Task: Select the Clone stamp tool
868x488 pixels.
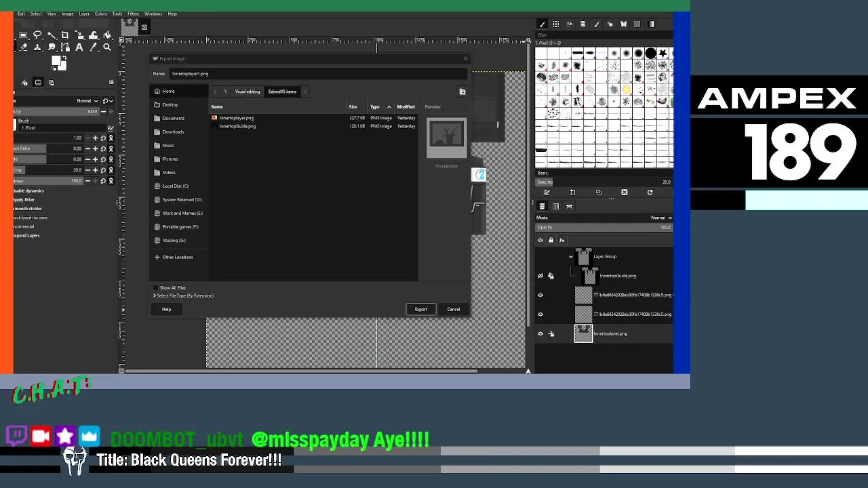Action: pos(37,47)
